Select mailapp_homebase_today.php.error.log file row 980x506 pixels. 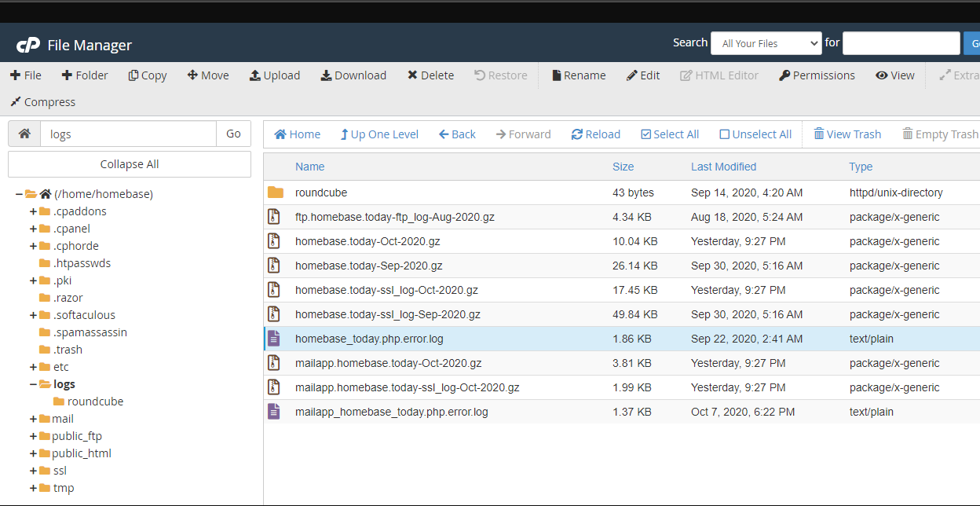pos(391,412)
